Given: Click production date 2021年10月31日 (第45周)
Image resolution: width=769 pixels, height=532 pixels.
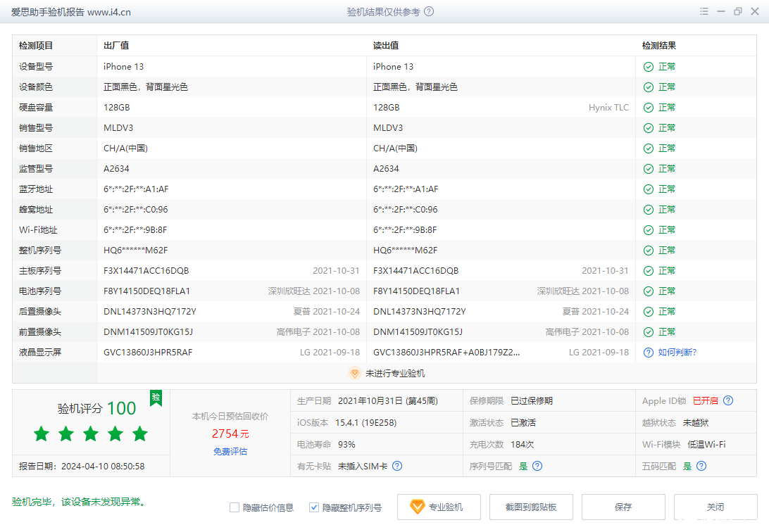Looking at the screenshot, I should (388, 400).
